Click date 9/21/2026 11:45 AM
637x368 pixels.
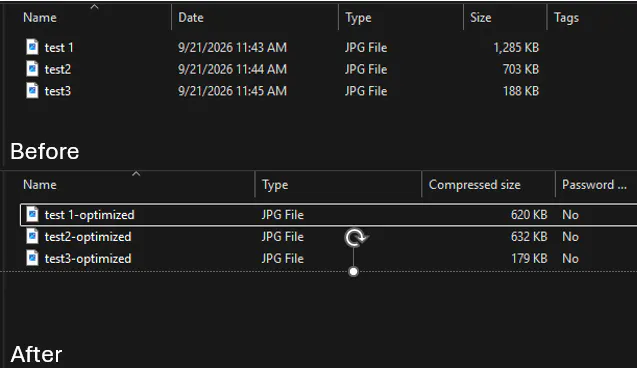pos(232,91)
